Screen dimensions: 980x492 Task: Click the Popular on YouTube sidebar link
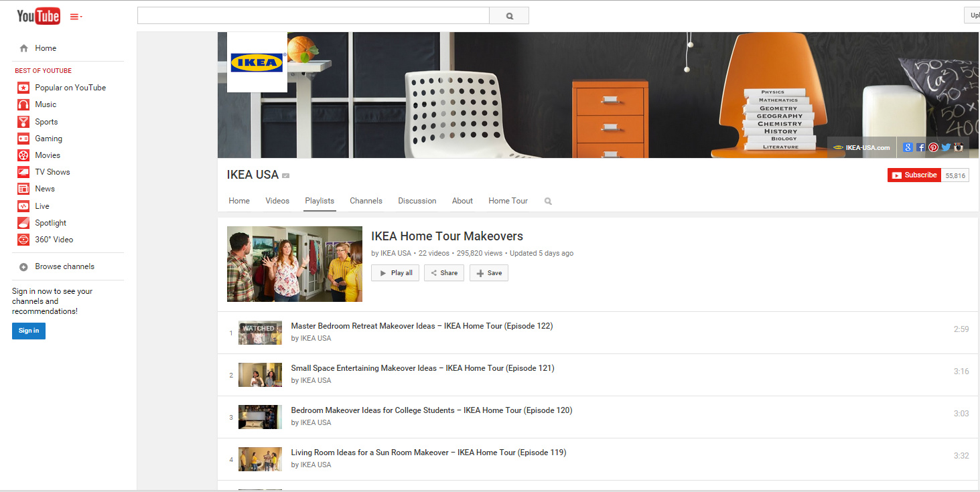pyautogui.click(x=70, y=88)
